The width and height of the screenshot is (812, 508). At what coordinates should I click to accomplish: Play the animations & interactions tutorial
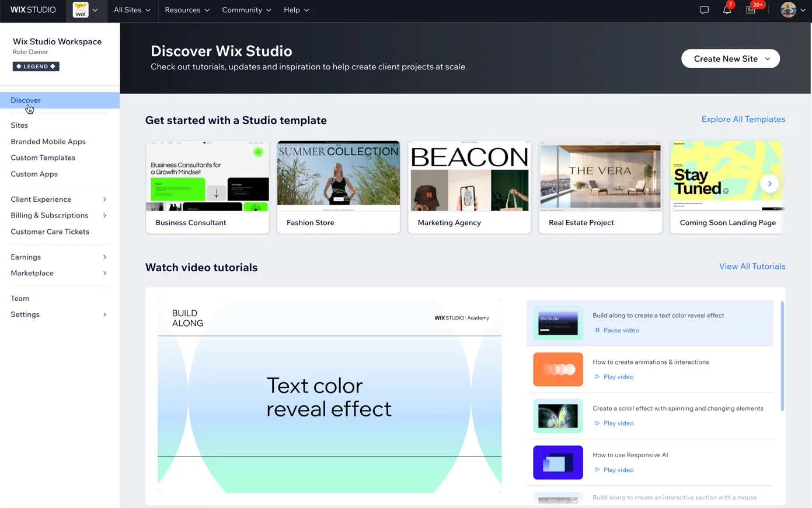(x=614, y=377)
